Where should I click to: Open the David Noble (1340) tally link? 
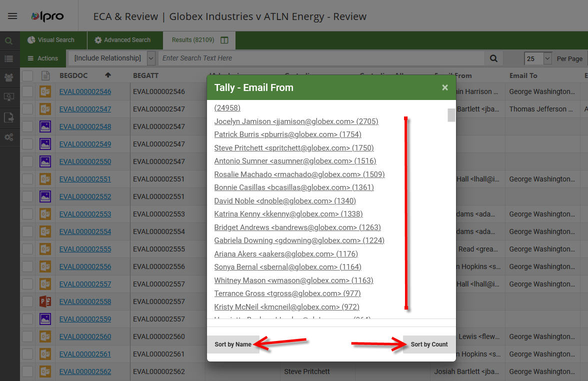(285, 200)
